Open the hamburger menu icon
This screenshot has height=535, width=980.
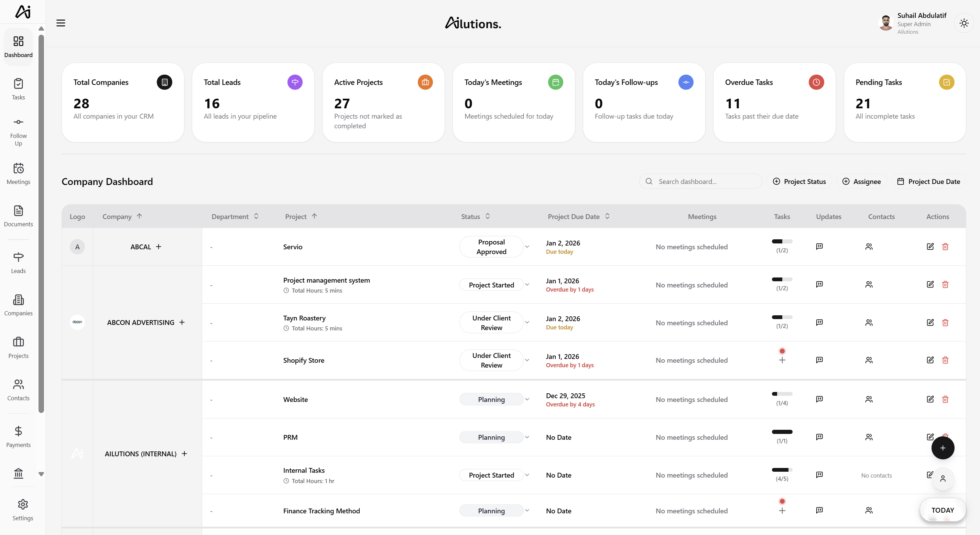pos(61,23)
